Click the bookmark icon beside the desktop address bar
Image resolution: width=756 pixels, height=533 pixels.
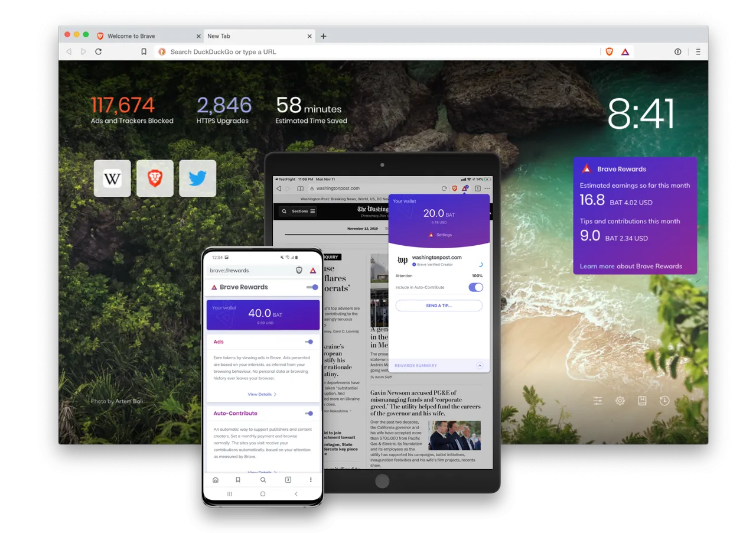pos(144,51)
